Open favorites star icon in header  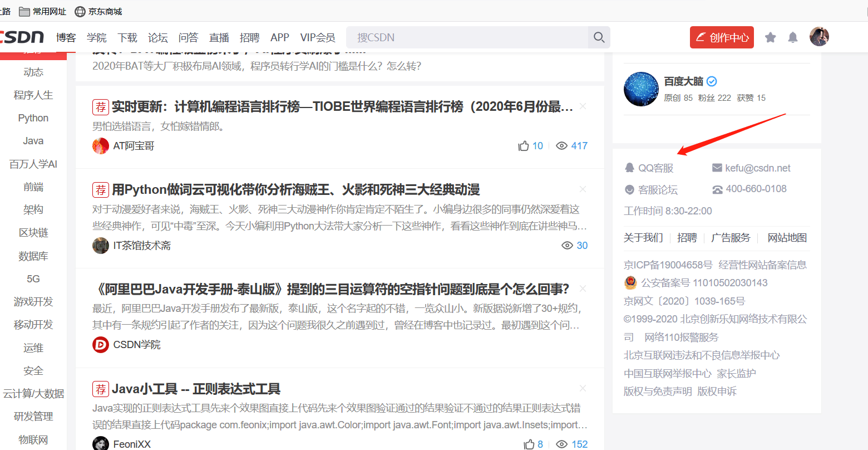(771, 37)
